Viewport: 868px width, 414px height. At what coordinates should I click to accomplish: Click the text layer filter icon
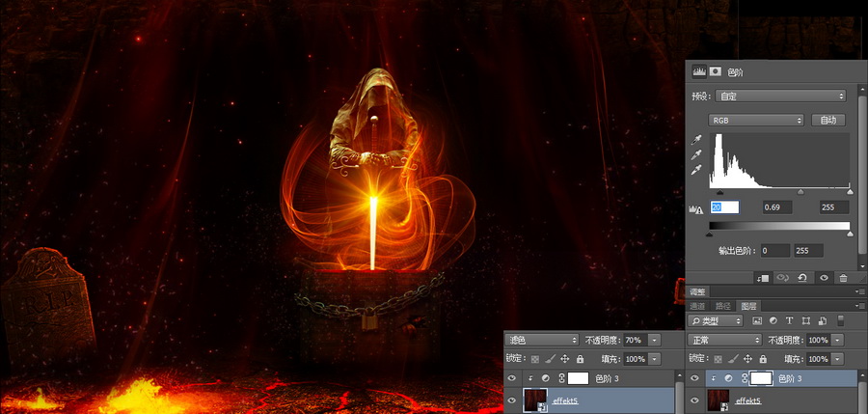tap(789, 320)
